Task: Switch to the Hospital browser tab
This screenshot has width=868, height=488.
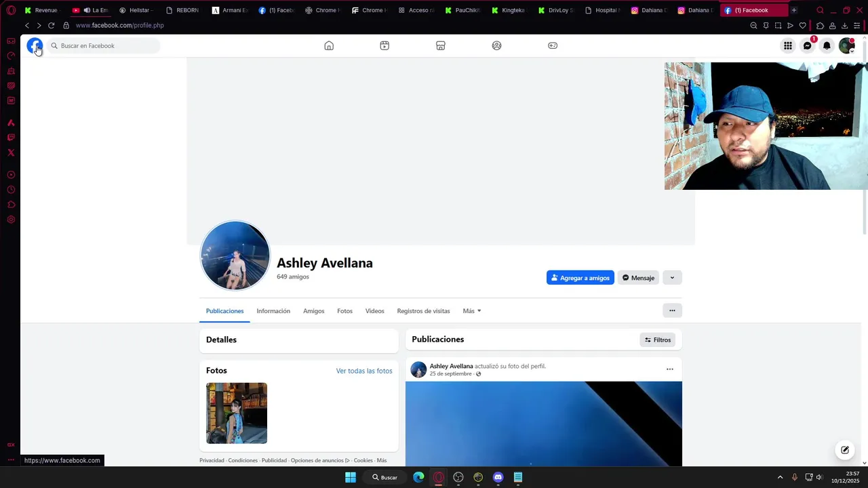Action: coord(602,10)
